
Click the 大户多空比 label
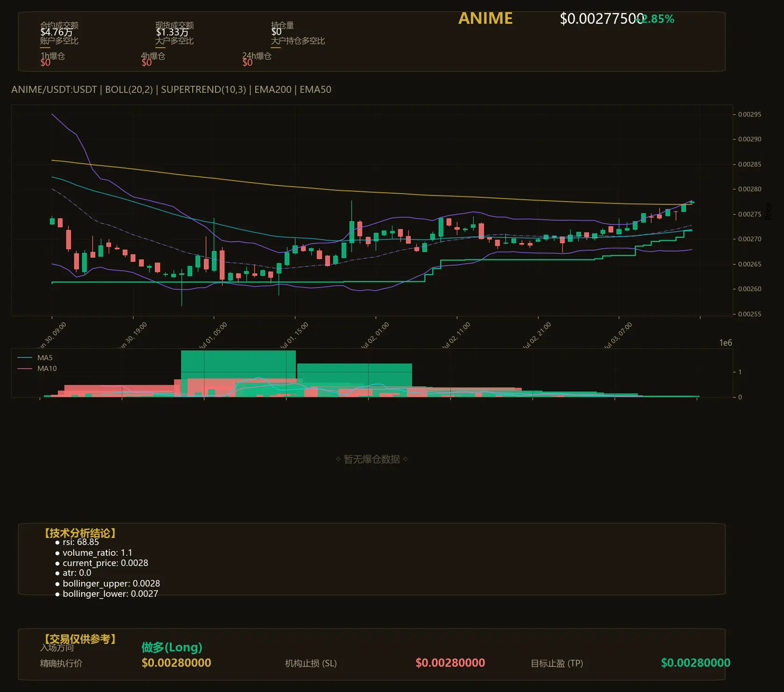pos(175,41)
